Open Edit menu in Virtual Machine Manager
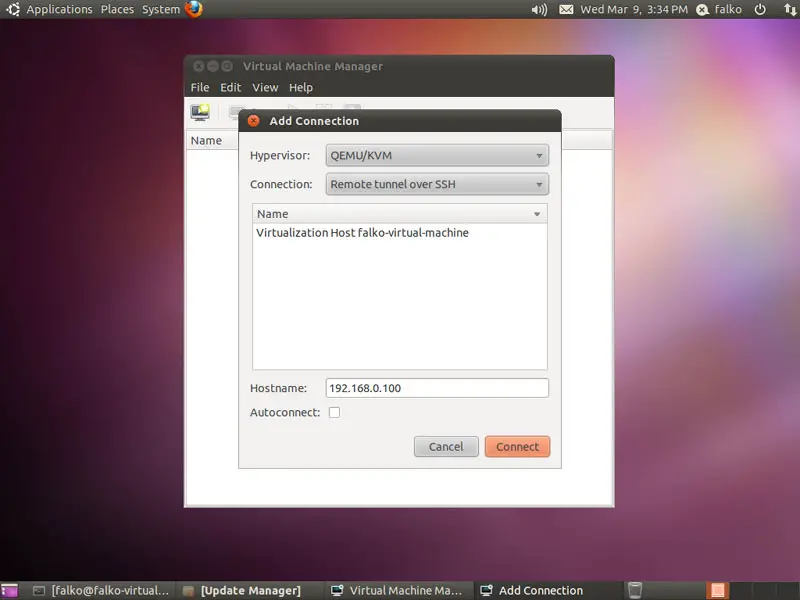The image size is (800, 600). [x=231, y=87]
